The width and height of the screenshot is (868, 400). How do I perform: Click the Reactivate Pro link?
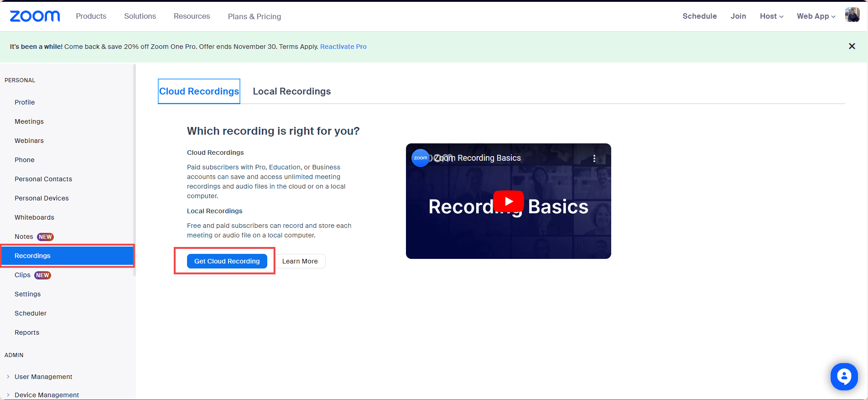pos(343,47)
